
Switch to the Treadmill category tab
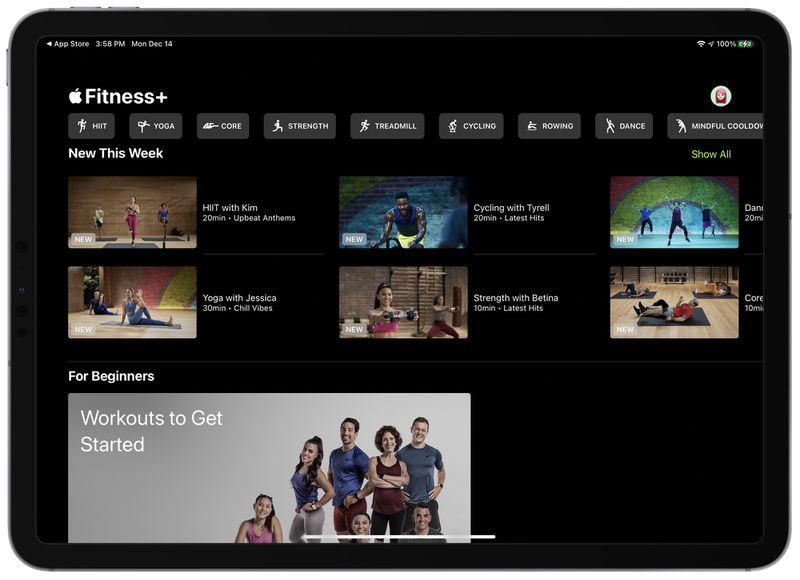click(x=385, y=126)
